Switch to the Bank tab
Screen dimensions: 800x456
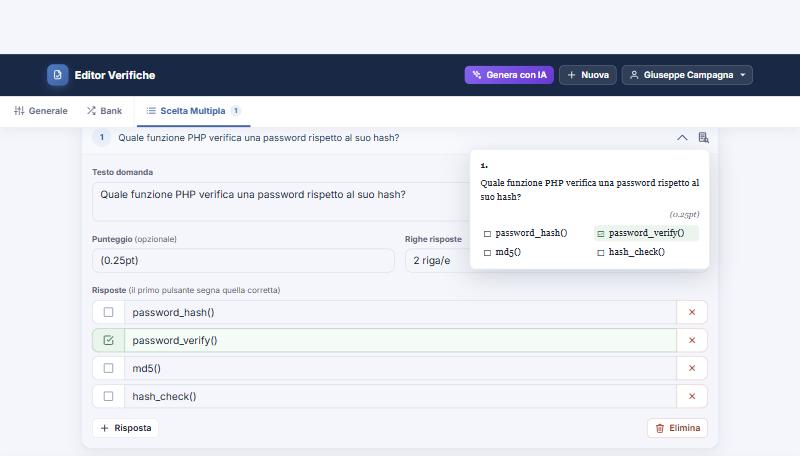click(x=104, y=111)
